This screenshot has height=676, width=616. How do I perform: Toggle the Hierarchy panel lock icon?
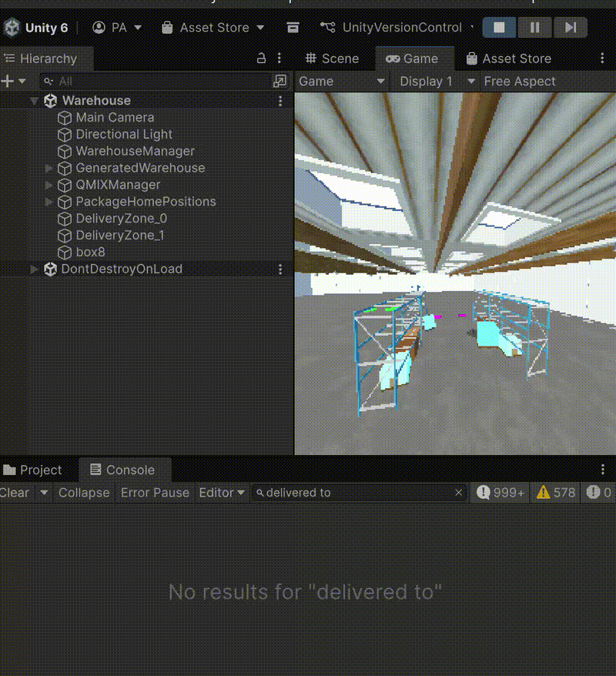tap(261, 59)
